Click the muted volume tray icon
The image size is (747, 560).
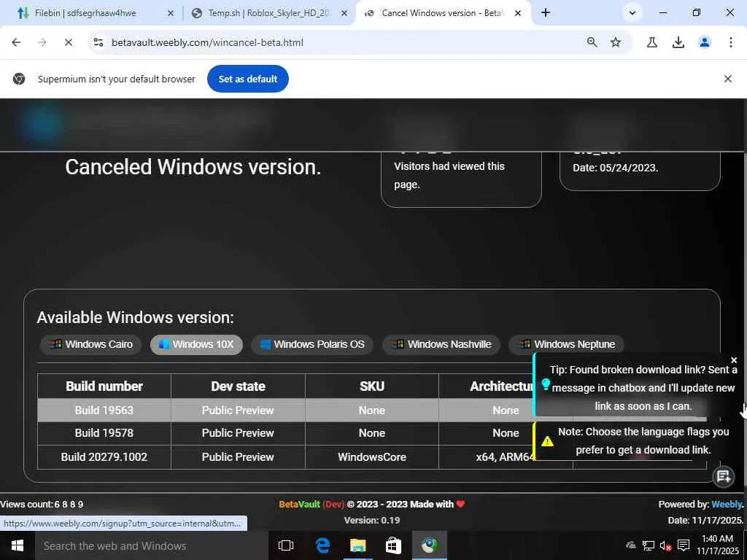pyautogui.click(x=665, y=545)
